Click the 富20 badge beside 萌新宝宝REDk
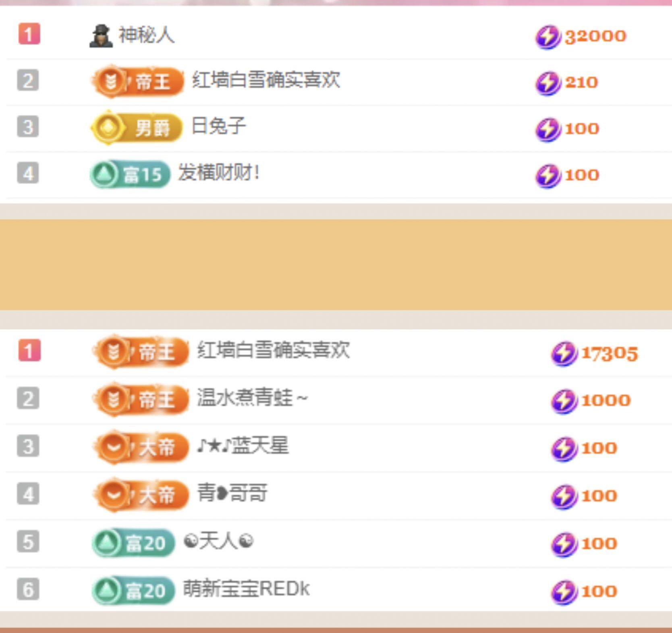672x633 pixels. tap(133, 591)
